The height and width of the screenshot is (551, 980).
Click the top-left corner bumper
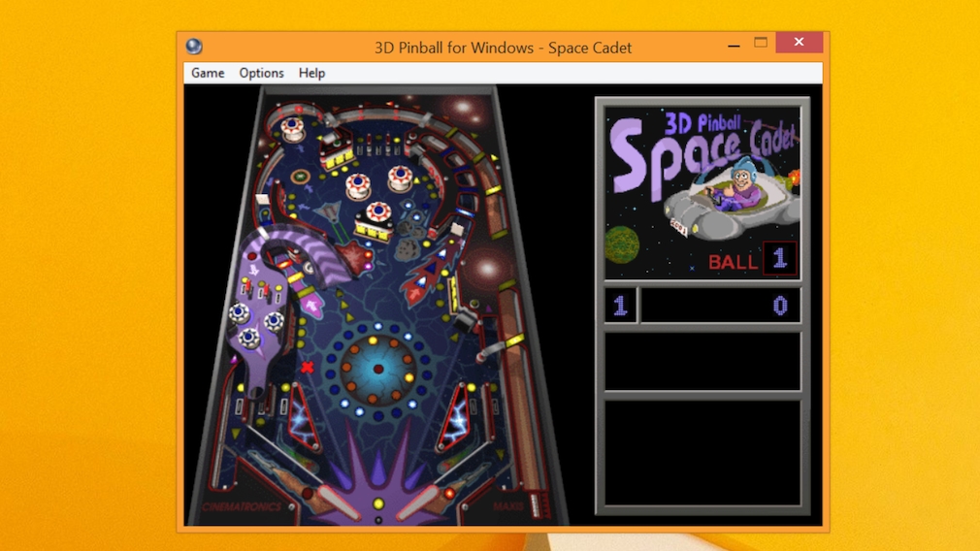[292, 128]
